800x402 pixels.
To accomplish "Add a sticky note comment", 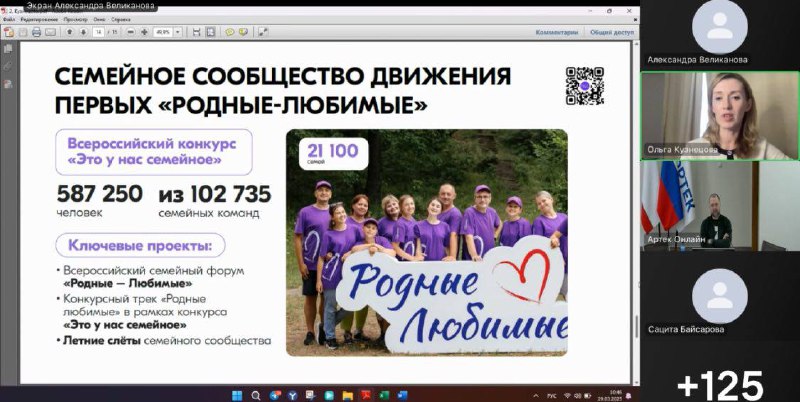I will click(x=230, y=32).
